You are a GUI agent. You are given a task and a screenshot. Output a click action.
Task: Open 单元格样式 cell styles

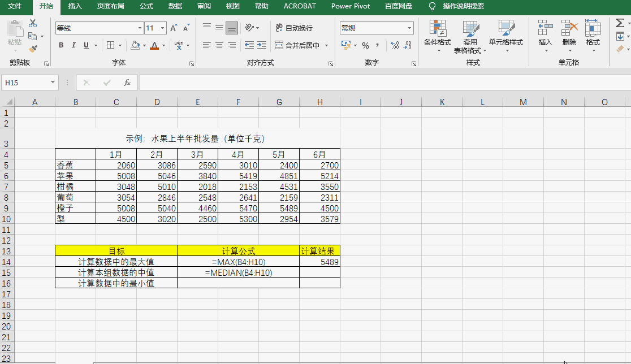pyautogui.click(x=506, y=36)
